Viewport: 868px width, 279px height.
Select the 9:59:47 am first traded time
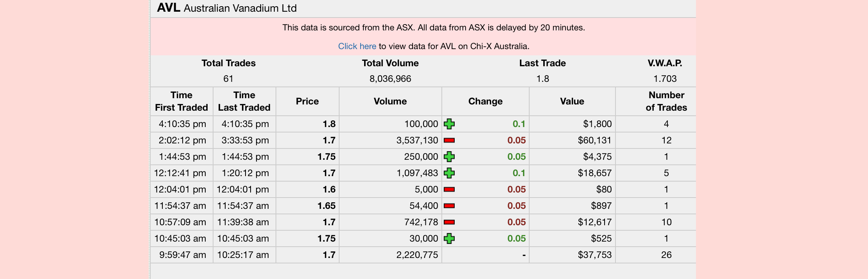pyautogui.click(x=183, y=255)
